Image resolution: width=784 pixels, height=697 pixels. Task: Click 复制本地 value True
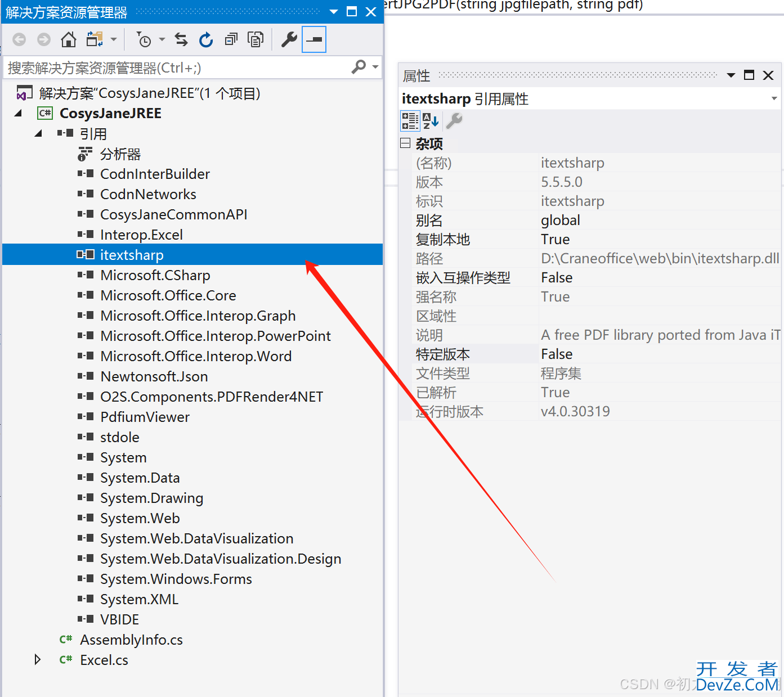[555, 240]
